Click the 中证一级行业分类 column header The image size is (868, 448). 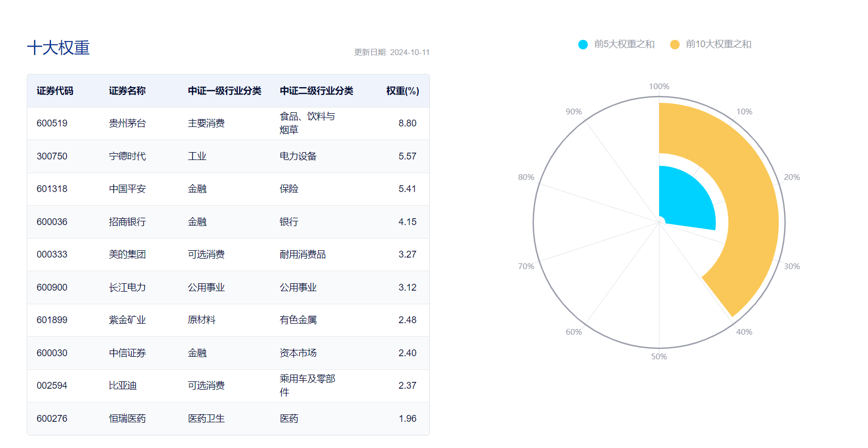pyautogui.click(x=225, y=91)
